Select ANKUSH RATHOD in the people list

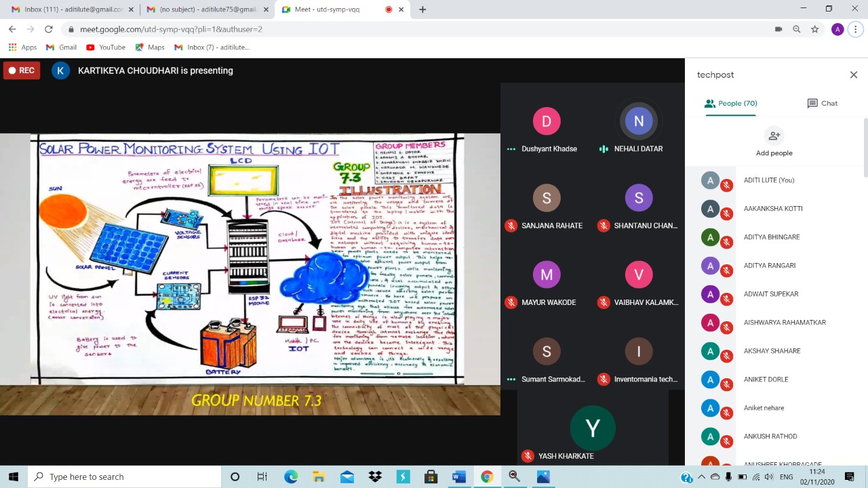pyautogui.click(x=774, y=436)
